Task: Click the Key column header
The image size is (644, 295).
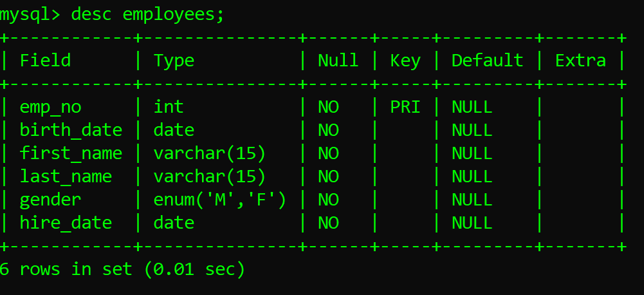Action: (x=405, y=61)
